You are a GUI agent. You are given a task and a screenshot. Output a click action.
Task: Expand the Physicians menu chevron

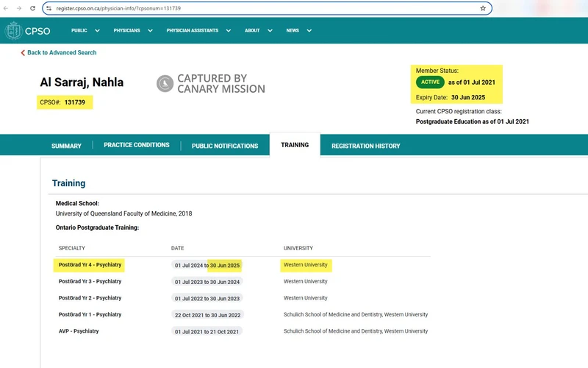(150, 31)
